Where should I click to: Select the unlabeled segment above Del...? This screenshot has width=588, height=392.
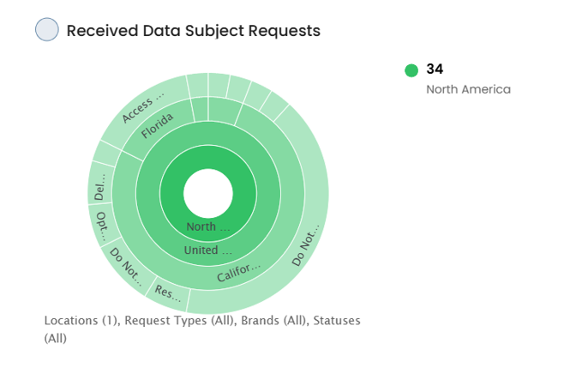106,154
